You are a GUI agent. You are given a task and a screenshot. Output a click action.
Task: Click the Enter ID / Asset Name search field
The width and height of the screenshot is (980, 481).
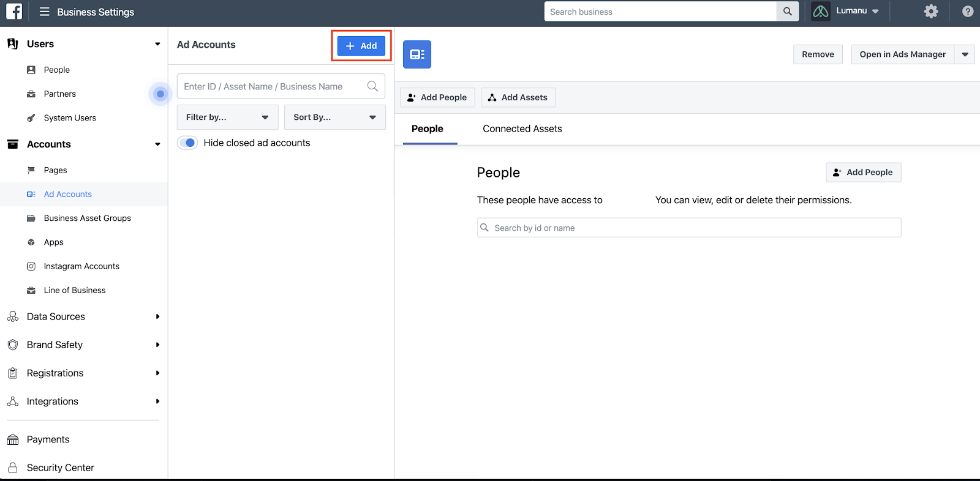[x=281, y=86]
